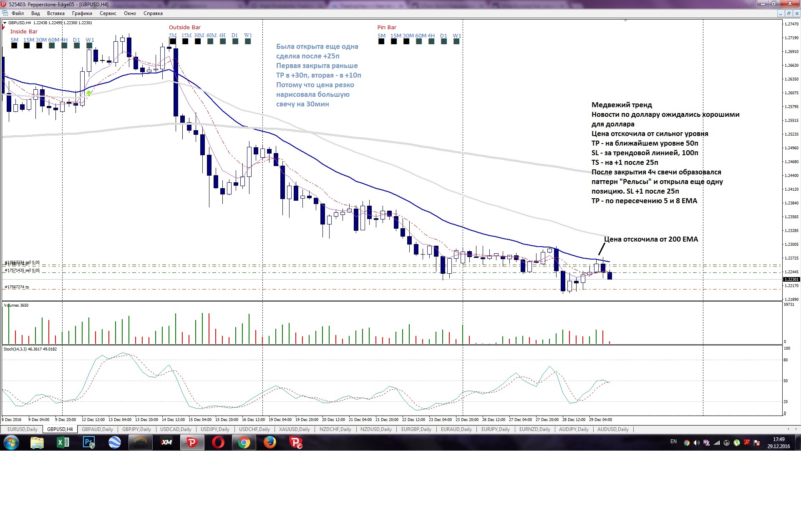Switch to the EURJPY,Daily chart tab

(496, 429)
